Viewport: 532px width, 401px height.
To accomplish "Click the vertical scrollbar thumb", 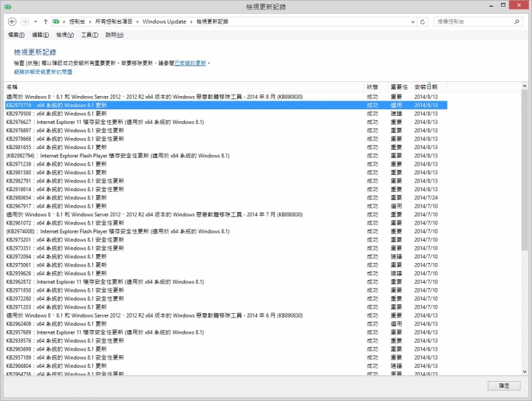I will point(525,171).
